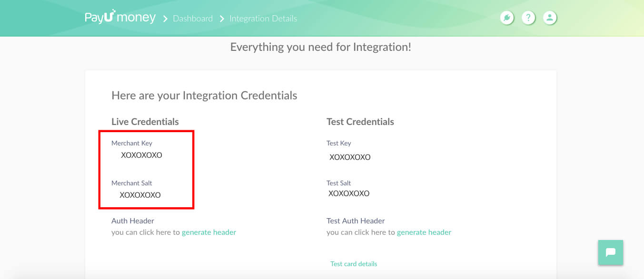This screenshot has height=279, width=644.
Task: Click the chevron before Dashboard breadcrumb
Action: 165,19
